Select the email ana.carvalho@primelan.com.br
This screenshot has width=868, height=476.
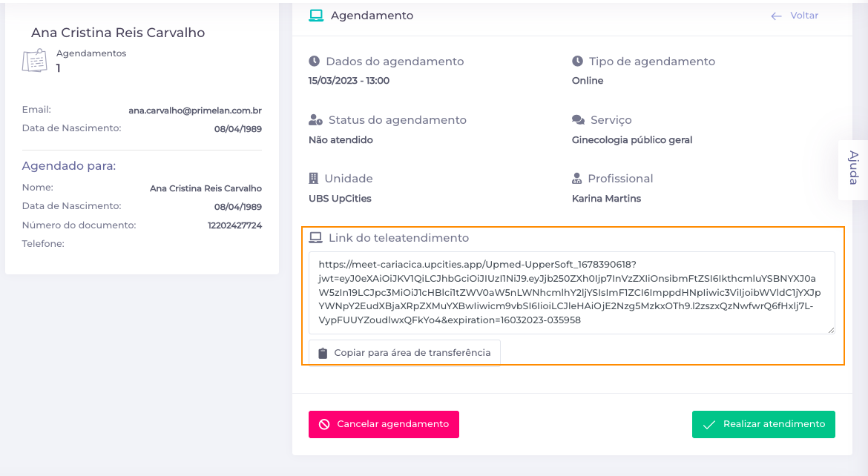[195, 110]
